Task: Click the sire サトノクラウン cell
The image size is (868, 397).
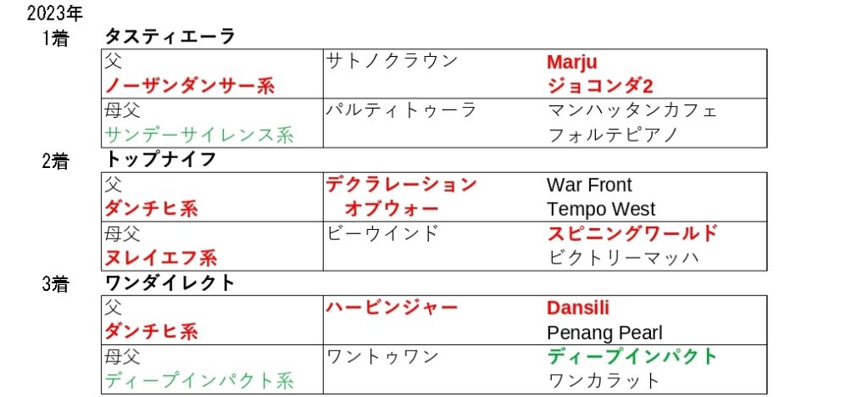Action: [392, 61]
